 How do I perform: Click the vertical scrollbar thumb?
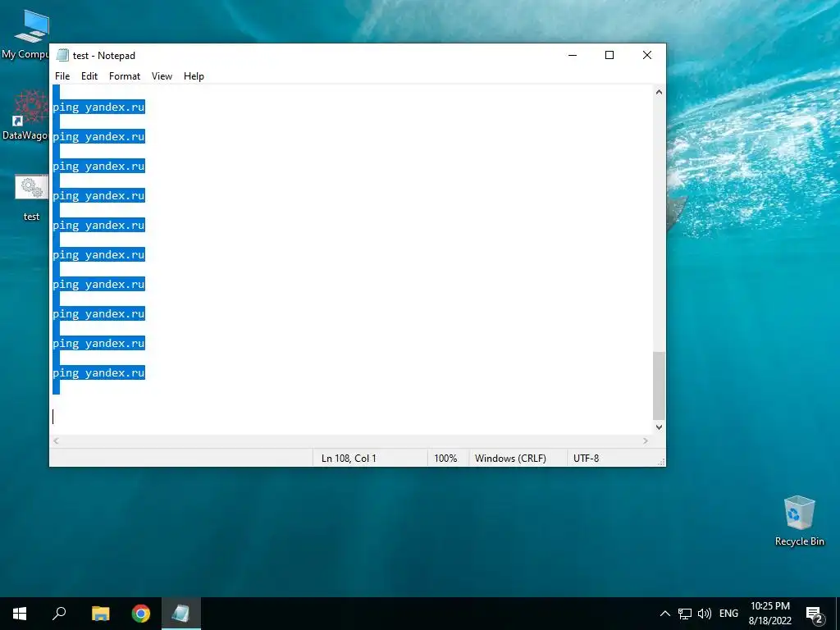659,386
